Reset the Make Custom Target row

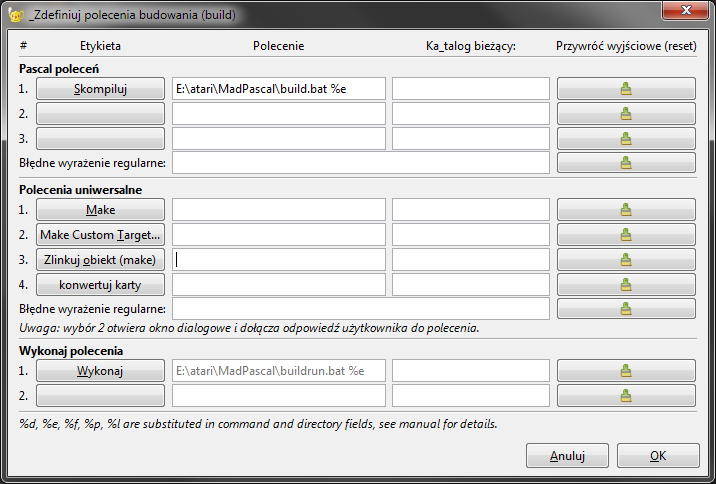626,235
